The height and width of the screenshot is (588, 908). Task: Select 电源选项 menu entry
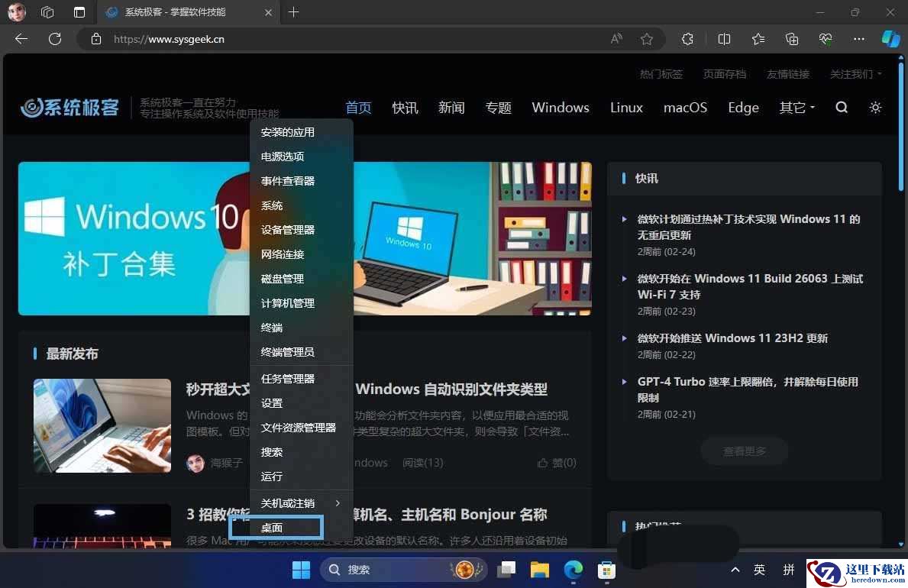301,157
